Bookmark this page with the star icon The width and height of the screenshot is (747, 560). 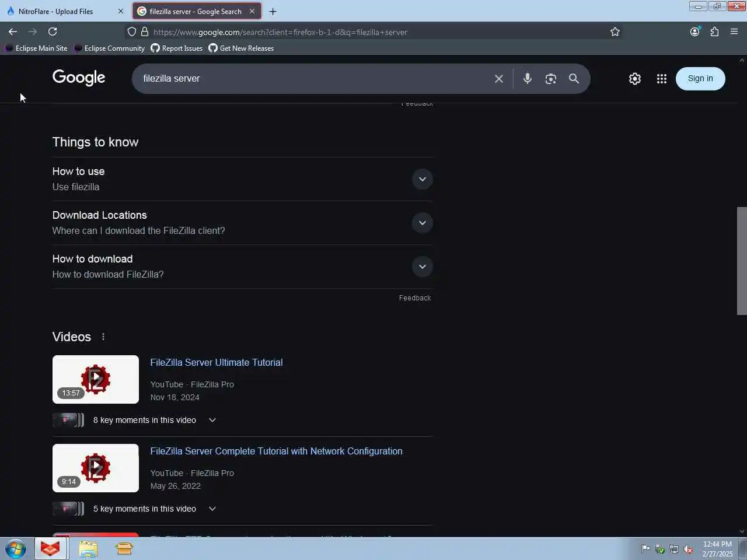615,32
